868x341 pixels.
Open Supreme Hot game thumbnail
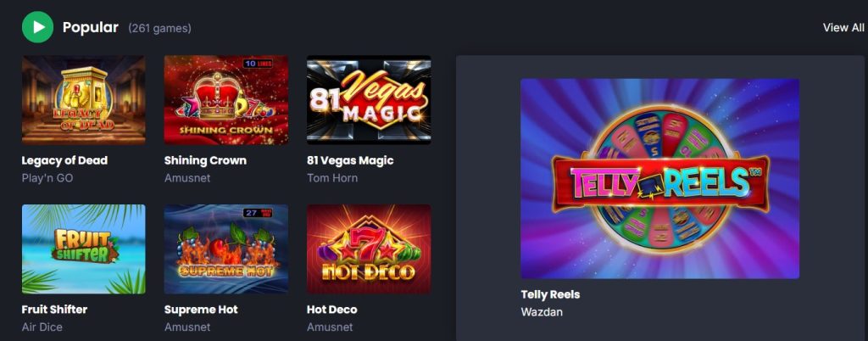tap(225, 249)
